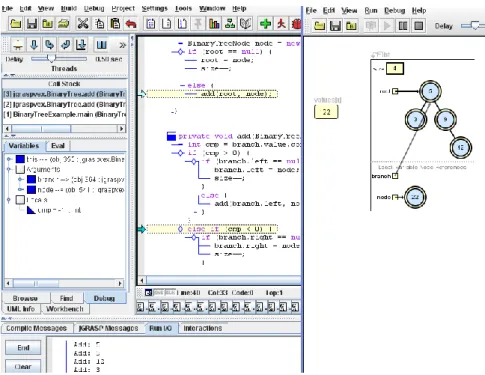Screen dimensions: 485x375
Task: Click the Run to Cursor debug icon
Action: tap(81, 45)
